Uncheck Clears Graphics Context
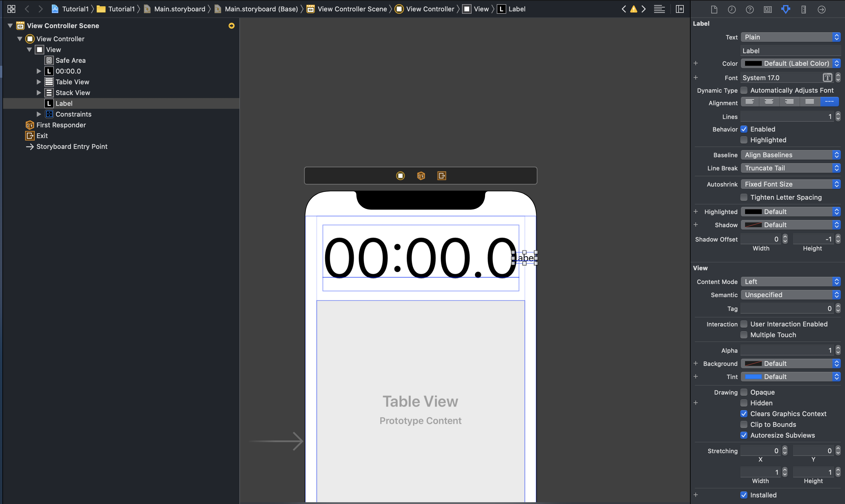Image resolution: width=845 pixels, height=504 pixels. point(744,414)
